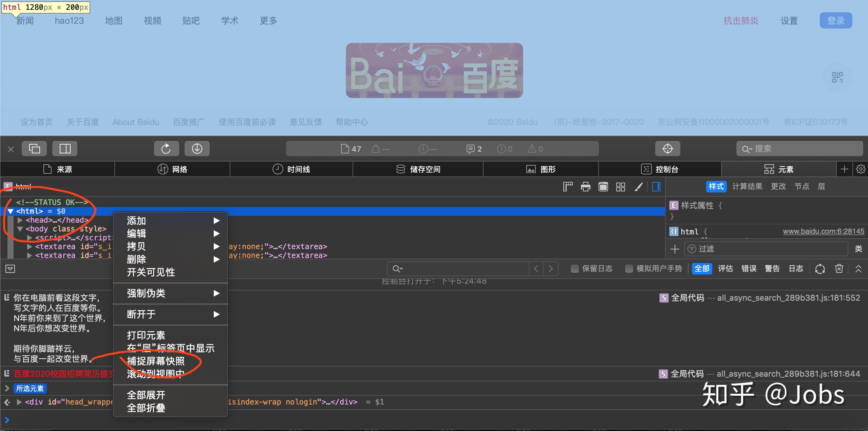This screenshot has width=868, height=431.
Task: Focus the 搜索 field in inspector toolbar
Action: [x=799, y=149]
